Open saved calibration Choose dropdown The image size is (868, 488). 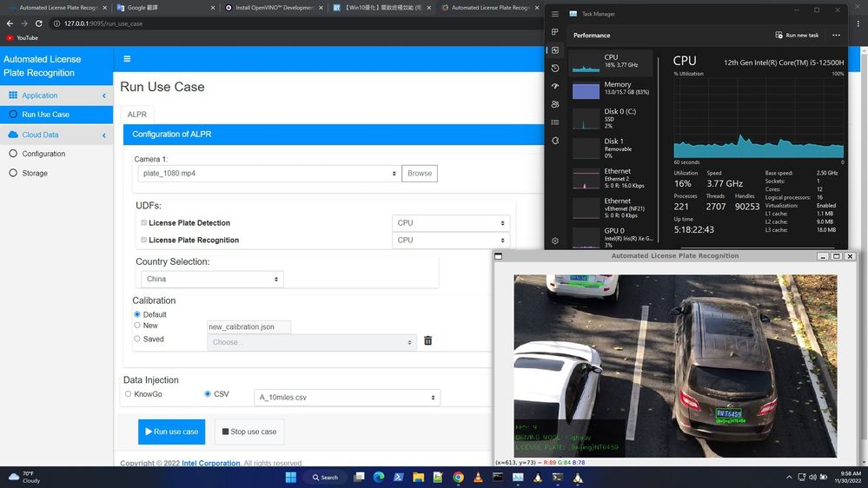[312, 342]
